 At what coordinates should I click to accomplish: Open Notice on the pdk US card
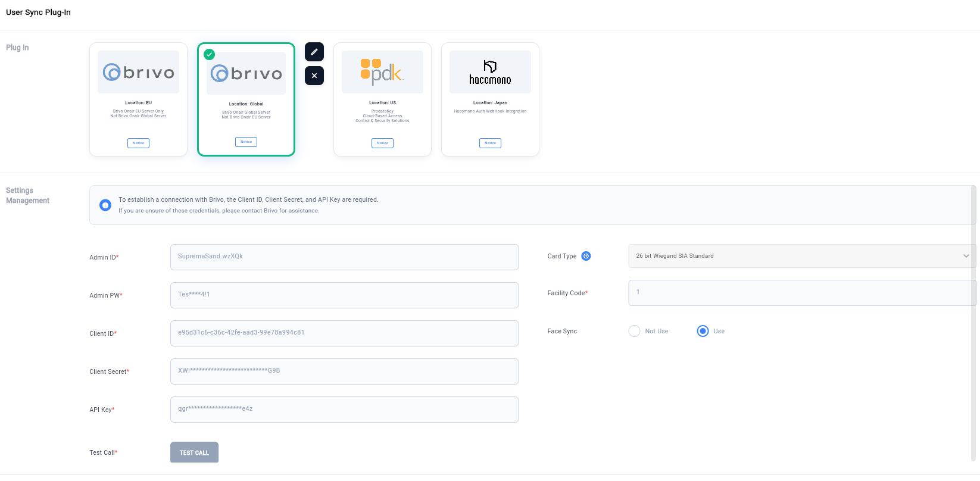click(382, 143)
